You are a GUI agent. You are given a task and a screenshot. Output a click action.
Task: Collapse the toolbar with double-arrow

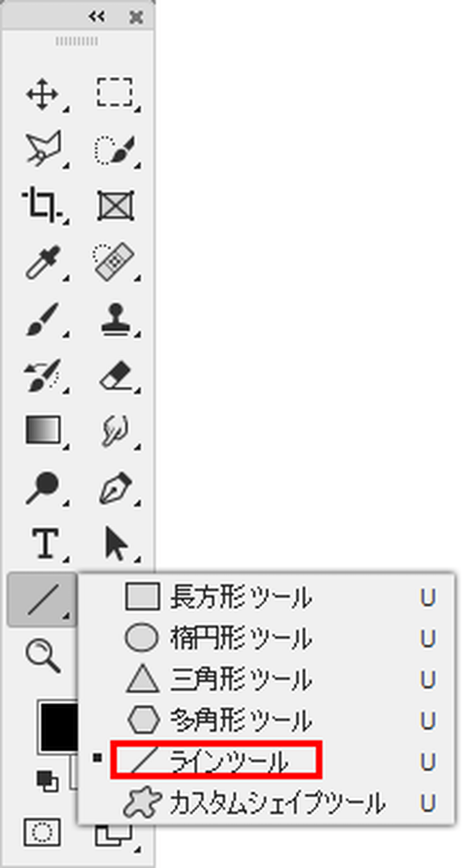pos(96,17)
